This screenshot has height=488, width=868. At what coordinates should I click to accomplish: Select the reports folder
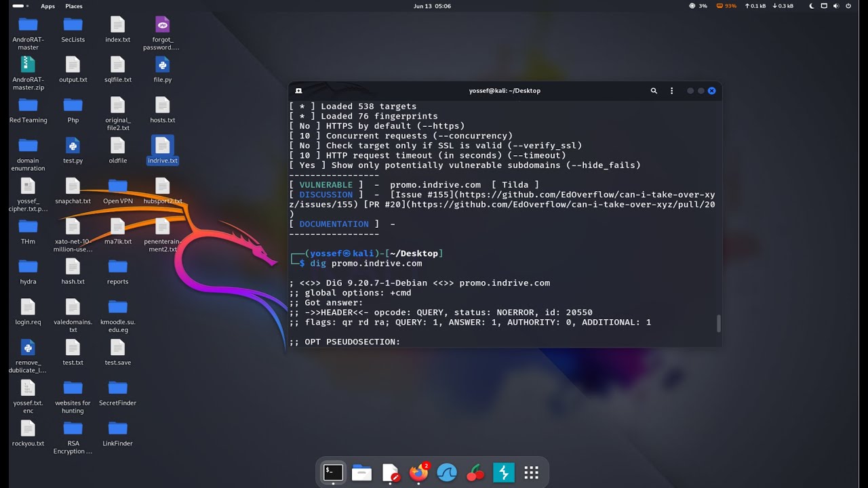coord(117,272)
